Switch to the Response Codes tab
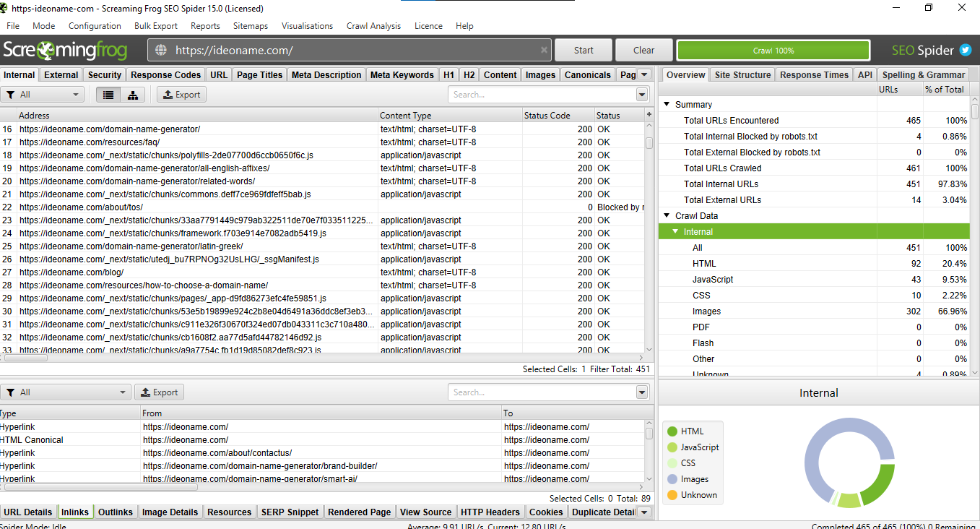The image size is (980, 529). [x=166, y=74]
